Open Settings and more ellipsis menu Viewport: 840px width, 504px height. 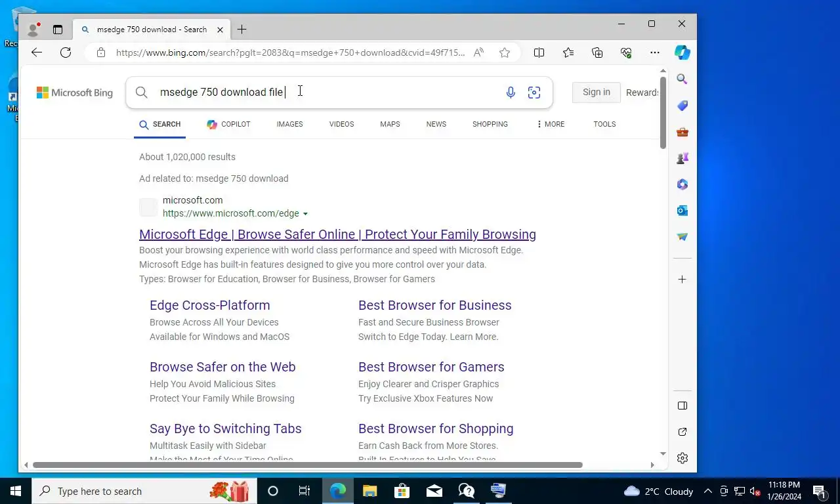pyautogui.click(x=655, y=52)
